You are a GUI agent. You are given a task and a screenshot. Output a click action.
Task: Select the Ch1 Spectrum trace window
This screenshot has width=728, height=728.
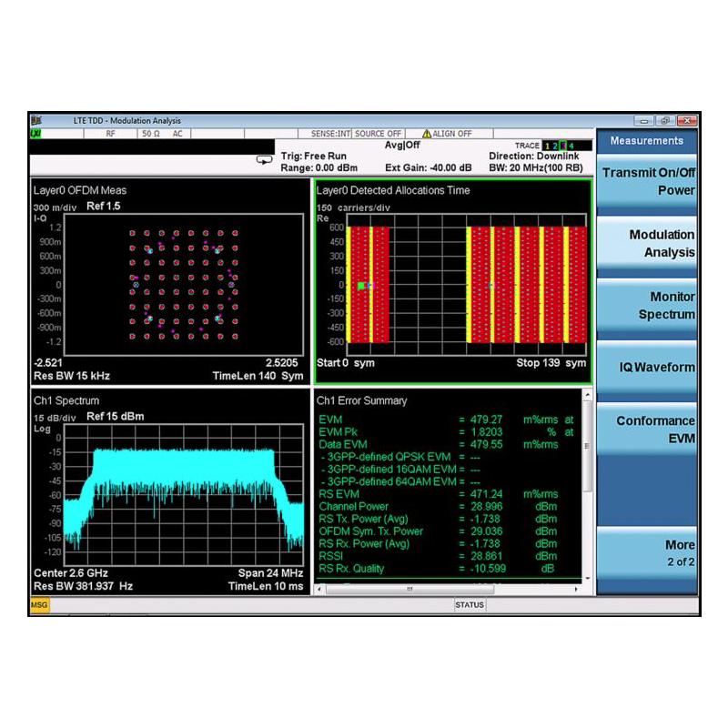[x=170, y=492]
